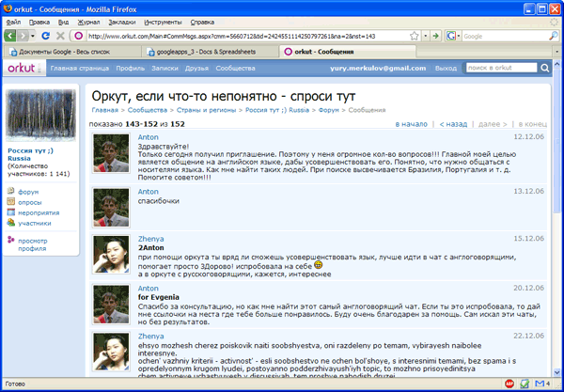
Task: Click опросы sidebar icon
Action: [x=10, y=201]
